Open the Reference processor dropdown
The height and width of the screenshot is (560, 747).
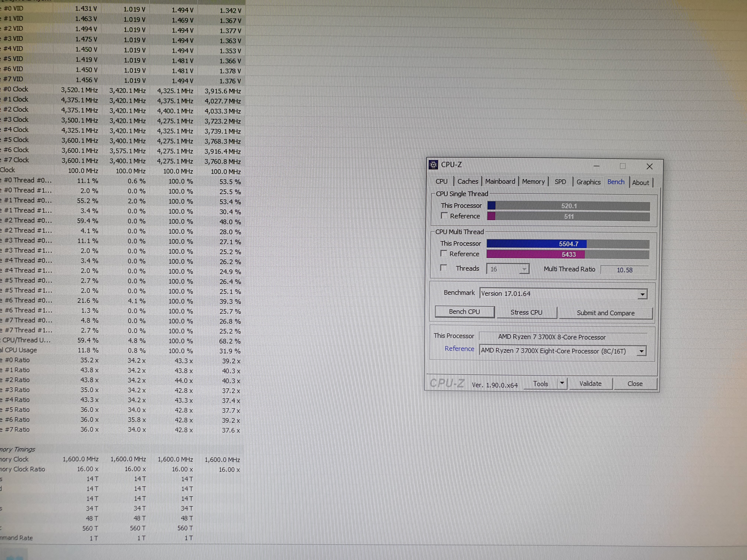click(x=641, y=351)
